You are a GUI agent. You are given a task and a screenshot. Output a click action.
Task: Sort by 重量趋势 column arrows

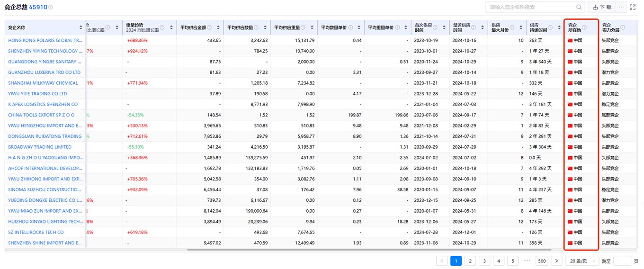click(171, 27)
